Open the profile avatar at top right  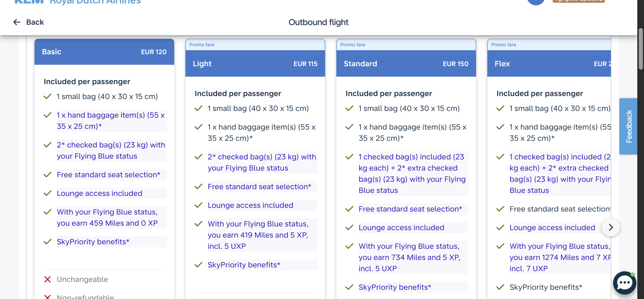(x=536, y=2)
